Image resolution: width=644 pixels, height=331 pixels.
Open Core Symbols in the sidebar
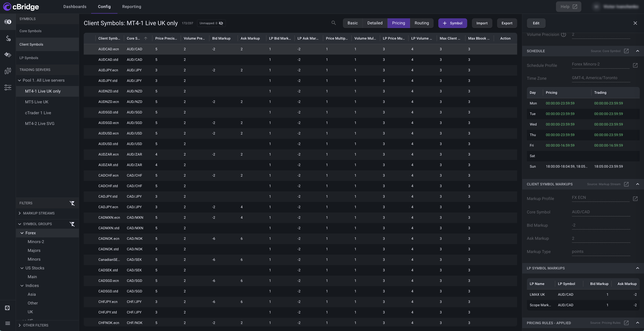(x=47, y=31)
